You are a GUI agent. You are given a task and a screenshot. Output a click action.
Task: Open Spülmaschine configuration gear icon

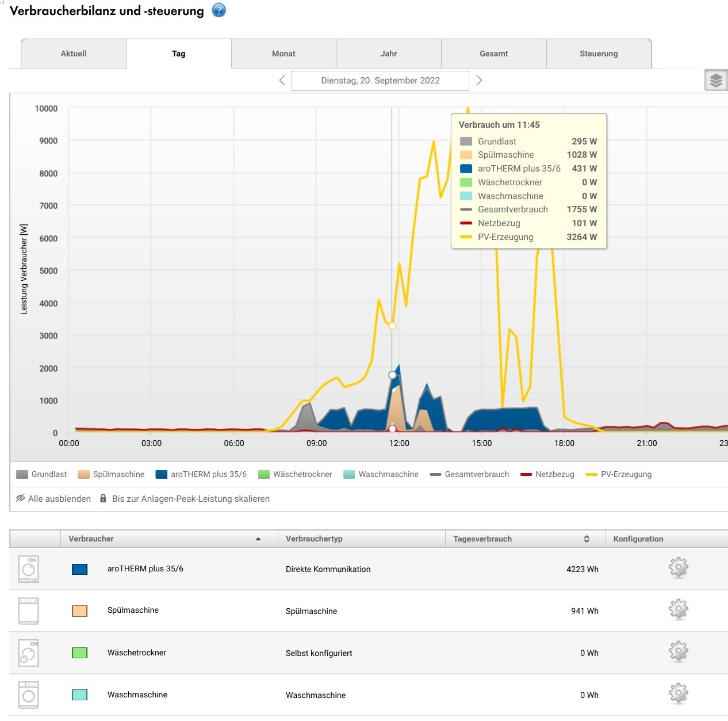tap(678, 609)
